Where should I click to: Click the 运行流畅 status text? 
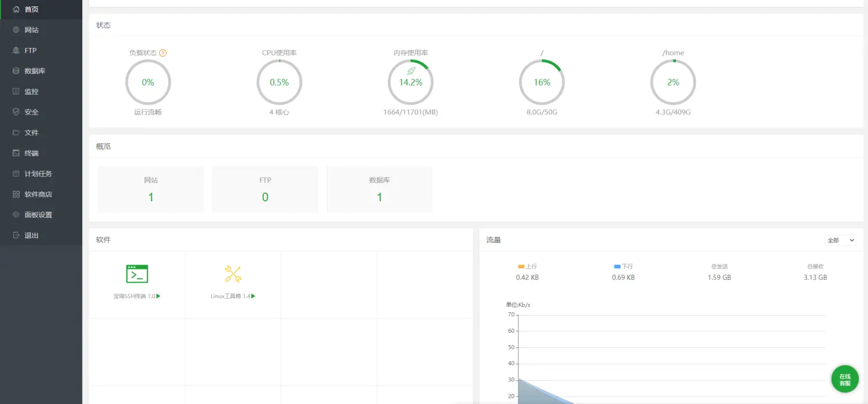tap(148, 112)
